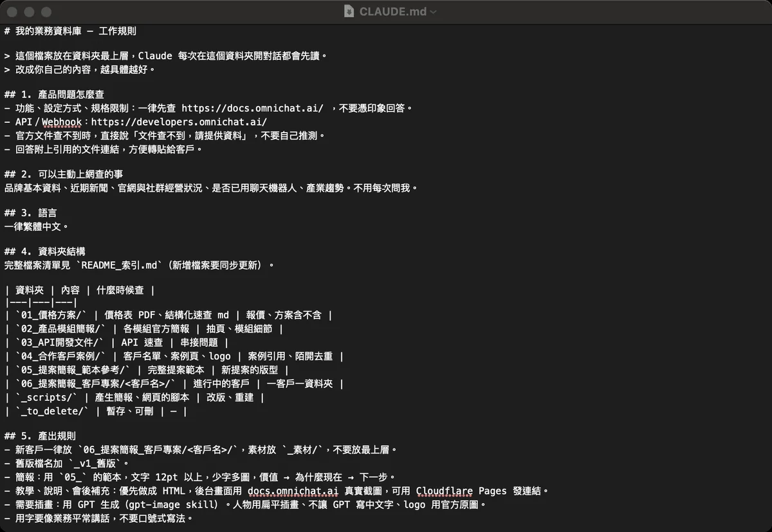The image size is (772, 532).
Task: Minimize the window with the yellow button
Action: click(x=30, y=12)
